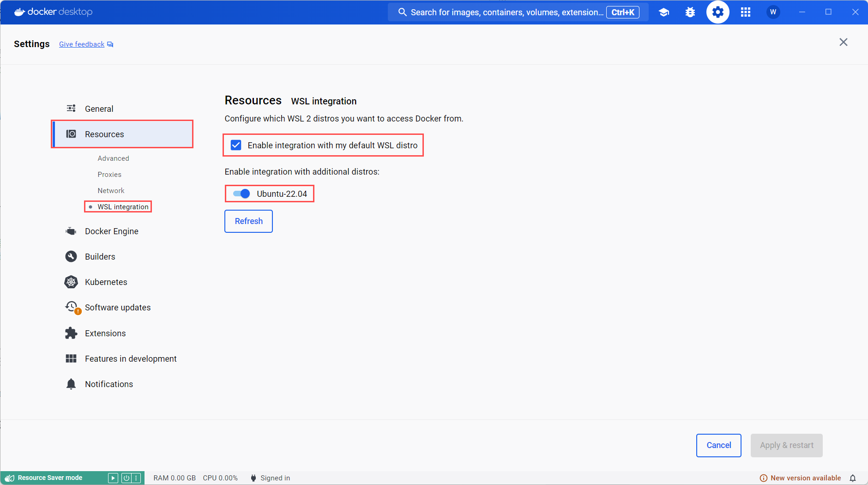Open the Learning Center graduation cap icon
The height and width of the screenshot is (485, 868).
click(x=664, y=12)
